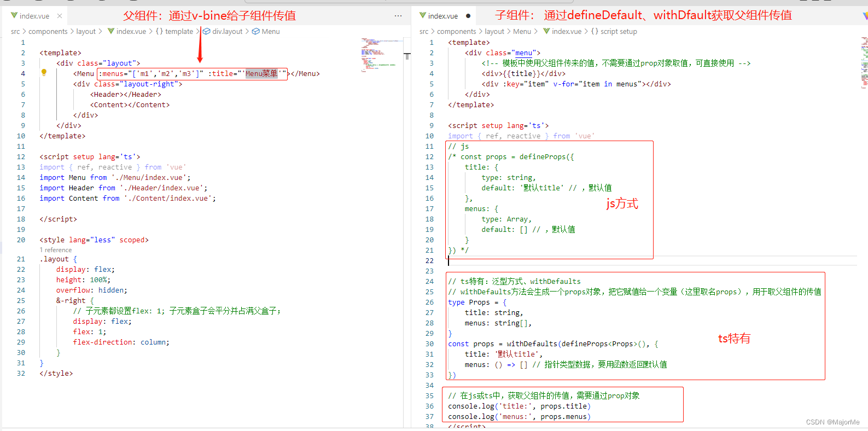Screen dimensions: 868x431
Task: Click '<Content></Content>' in left editor
Action: click(x=130, y=105)
